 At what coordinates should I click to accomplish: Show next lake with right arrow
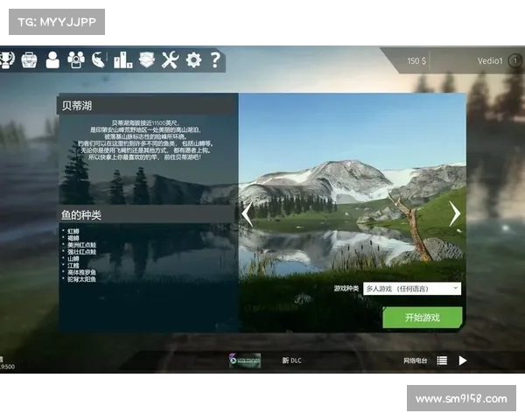coord(454,213)
